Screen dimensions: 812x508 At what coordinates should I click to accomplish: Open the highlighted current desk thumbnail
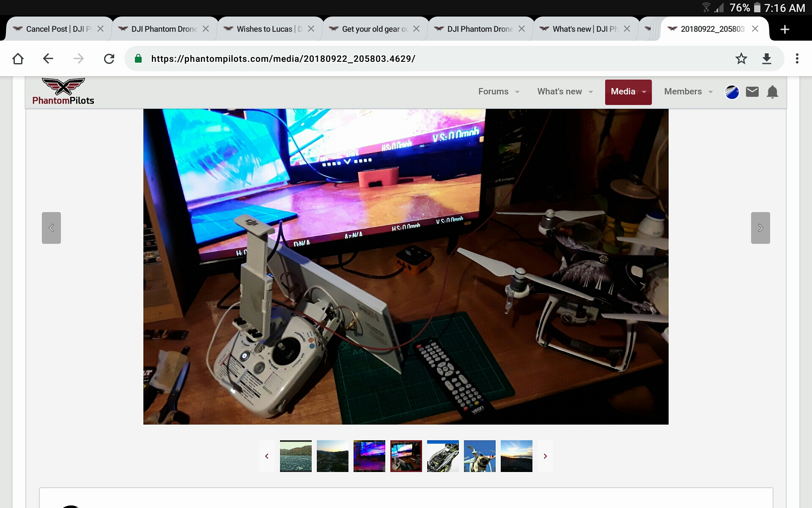[406, 456]
